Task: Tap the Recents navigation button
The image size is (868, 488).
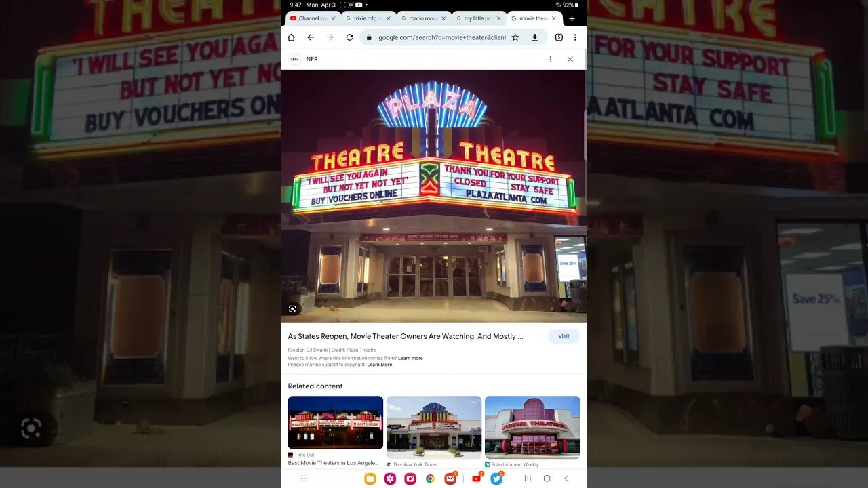Action: pos(528,479)
